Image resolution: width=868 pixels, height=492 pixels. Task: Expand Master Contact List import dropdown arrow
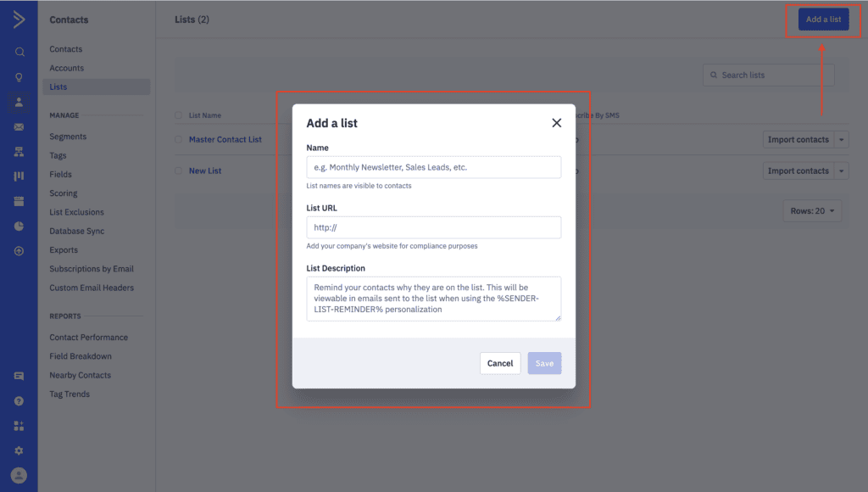[842, 140]
